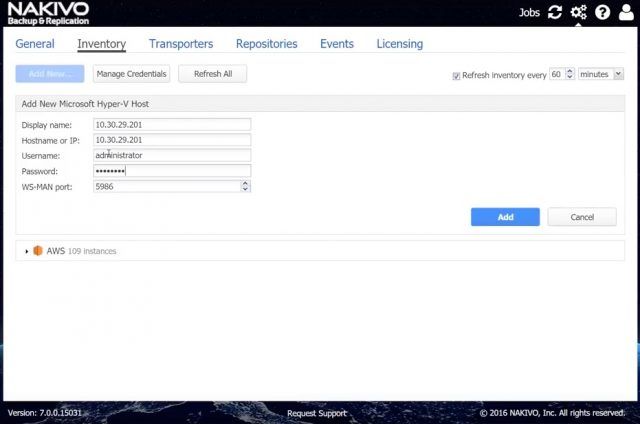The width and height of the screenshot is (640, 424).
Task: Open the Jobs view in top bar
Action: (x=529, y=13)
